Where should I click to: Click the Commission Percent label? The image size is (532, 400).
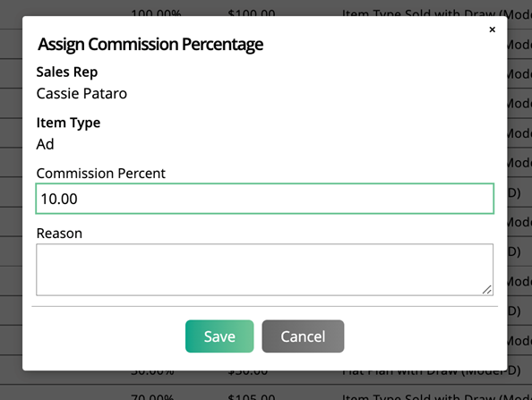pyautogui.click(x=101, y=174)
